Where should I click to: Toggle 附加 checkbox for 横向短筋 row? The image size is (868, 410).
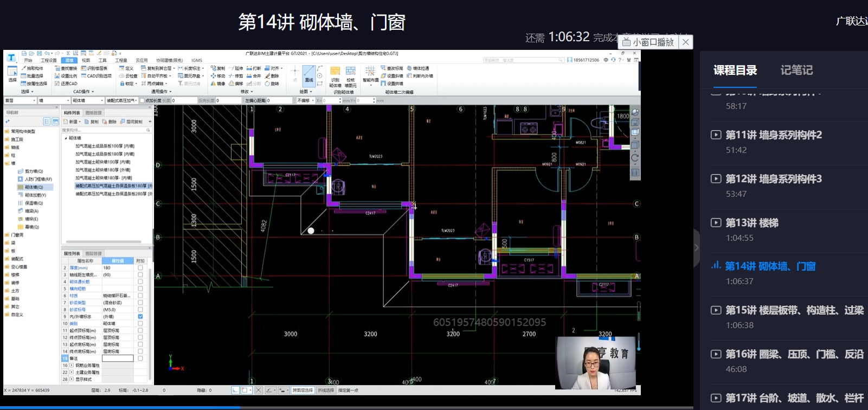click(140, 289)
